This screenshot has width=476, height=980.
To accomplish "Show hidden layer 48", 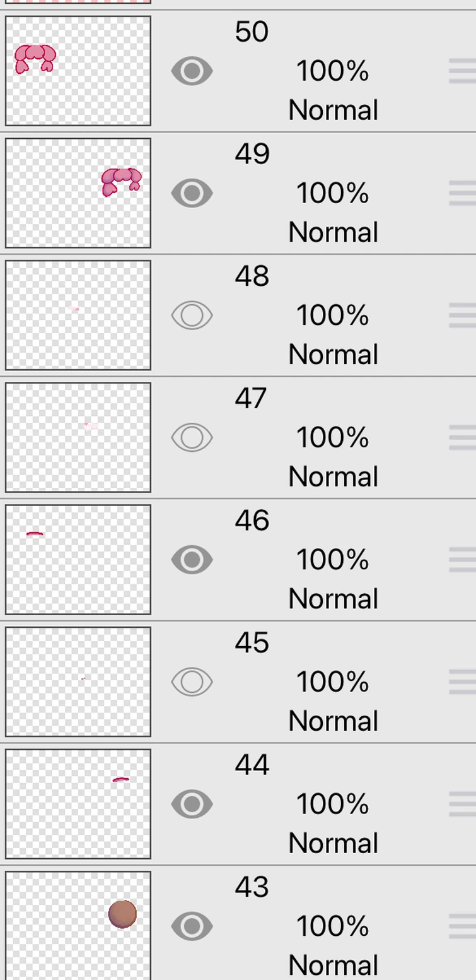I will click(x=192, y=316).
